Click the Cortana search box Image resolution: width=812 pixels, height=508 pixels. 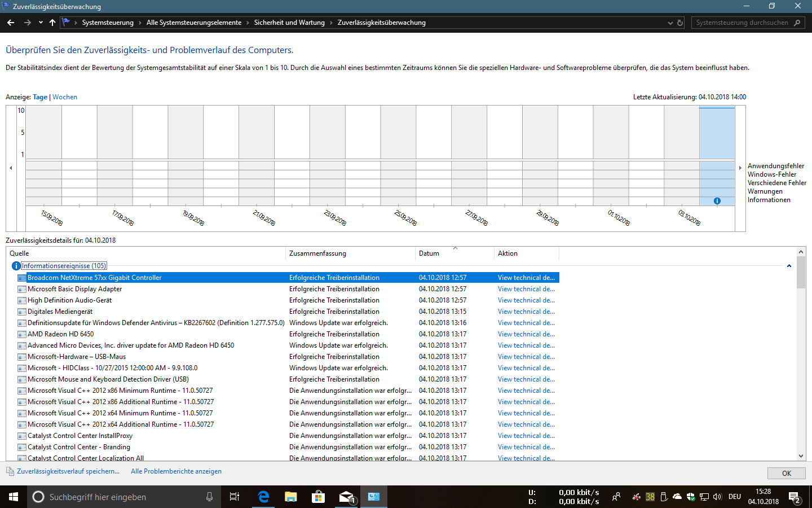[123, 497]
